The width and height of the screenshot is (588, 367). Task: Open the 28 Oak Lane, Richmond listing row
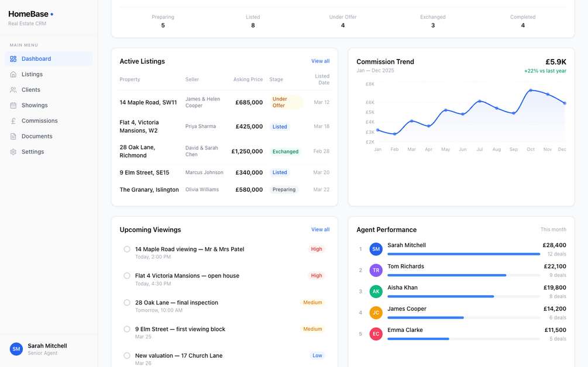(224, 151)
